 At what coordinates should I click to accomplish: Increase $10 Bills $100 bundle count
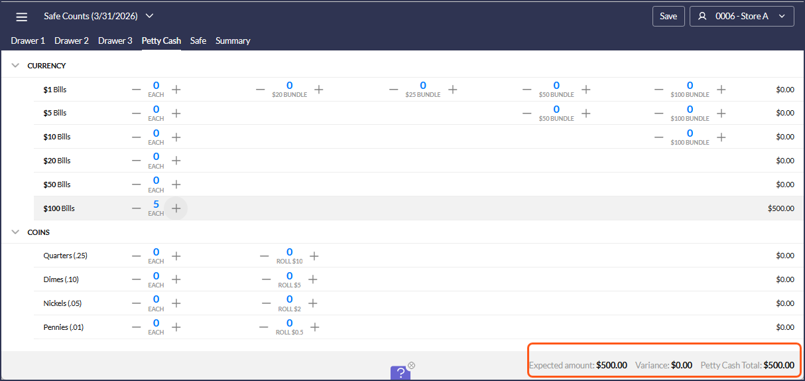point(721,137)
